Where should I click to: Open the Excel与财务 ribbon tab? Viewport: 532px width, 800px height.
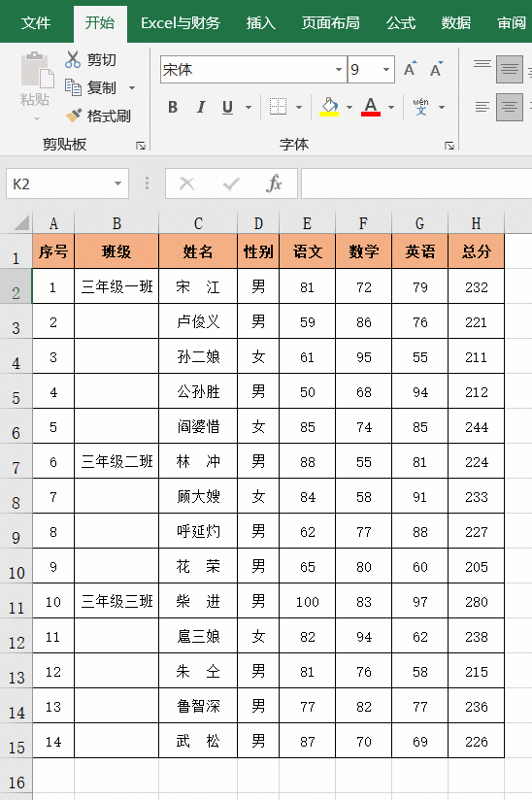pyautogui.click(x=180, y=23)
